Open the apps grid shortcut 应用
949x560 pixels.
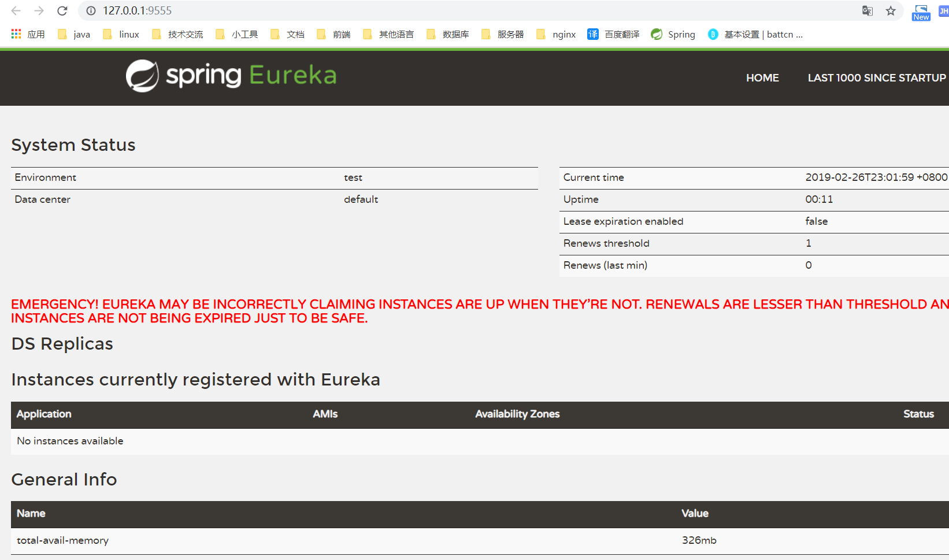28,34
